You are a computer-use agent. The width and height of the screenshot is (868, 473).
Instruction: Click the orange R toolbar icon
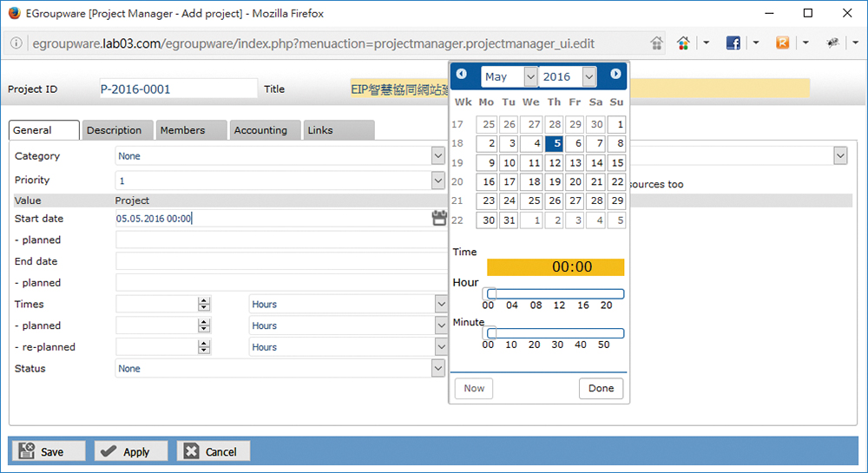[783, 43]
